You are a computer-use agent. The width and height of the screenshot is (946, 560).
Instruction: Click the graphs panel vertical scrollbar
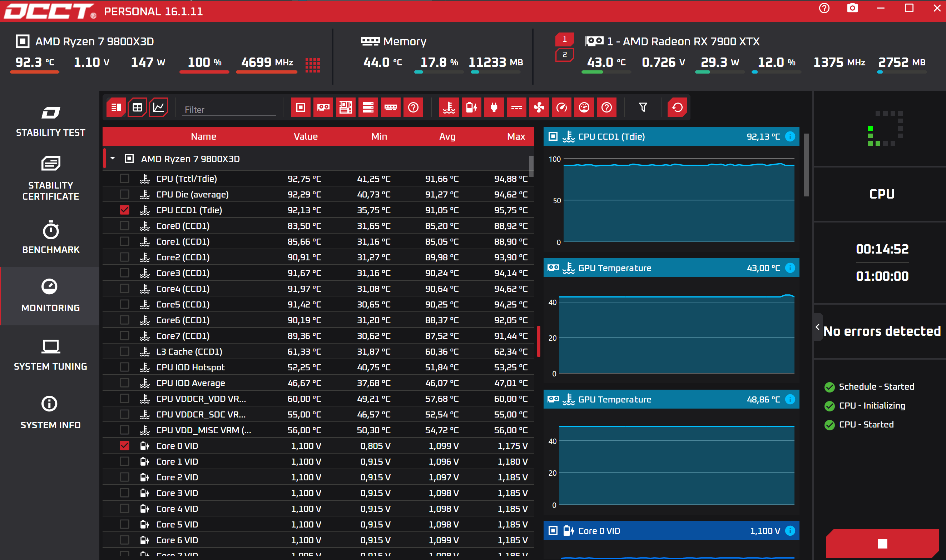[x=806, y=165]
